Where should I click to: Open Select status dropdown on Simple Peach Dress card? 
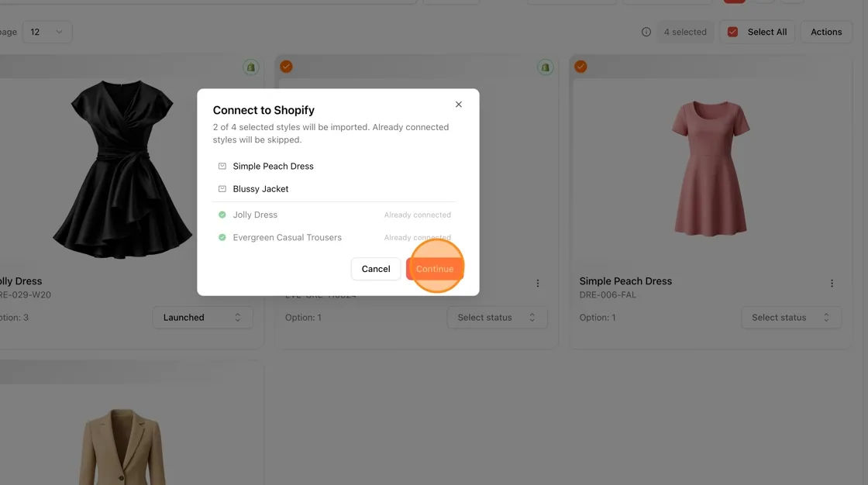click(x=791, y=317)
